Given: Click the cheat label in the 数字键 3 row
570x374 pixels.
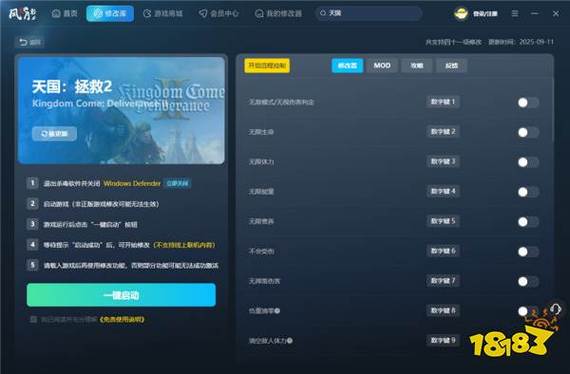Looking at the screenshot, I should 261,162.
